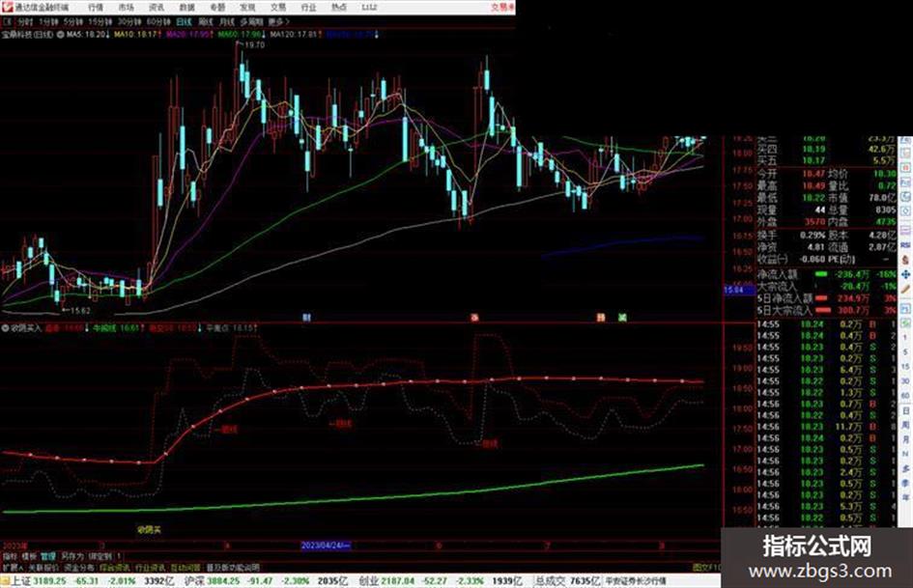
Task: Click the 月 period shortcut in right sidebar
Action: pos(905,440)
